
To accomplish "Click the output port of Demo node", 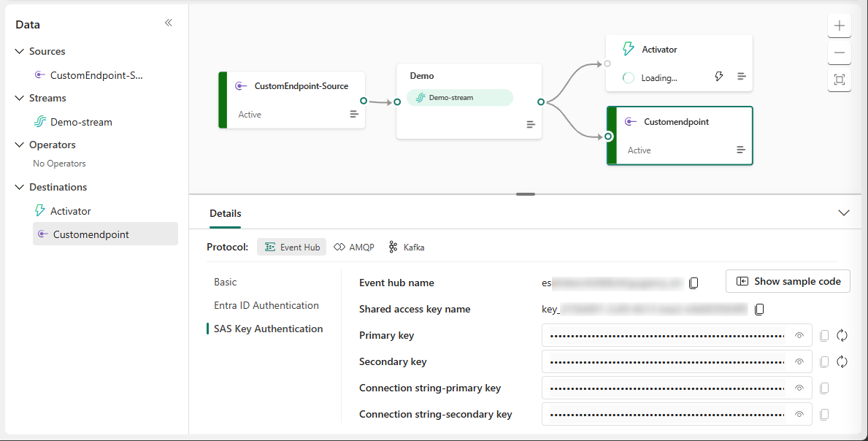I will [541, 101].
